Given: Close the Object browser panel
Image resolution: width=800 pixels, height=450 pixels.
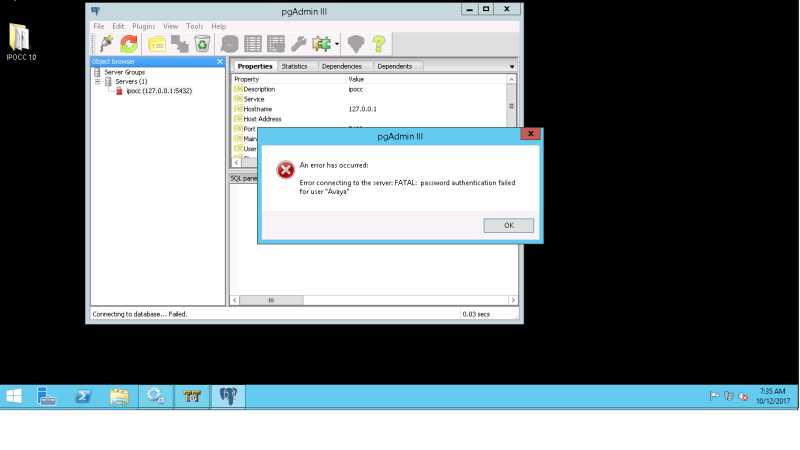Looking at the screenshot, I should point(220,61).
